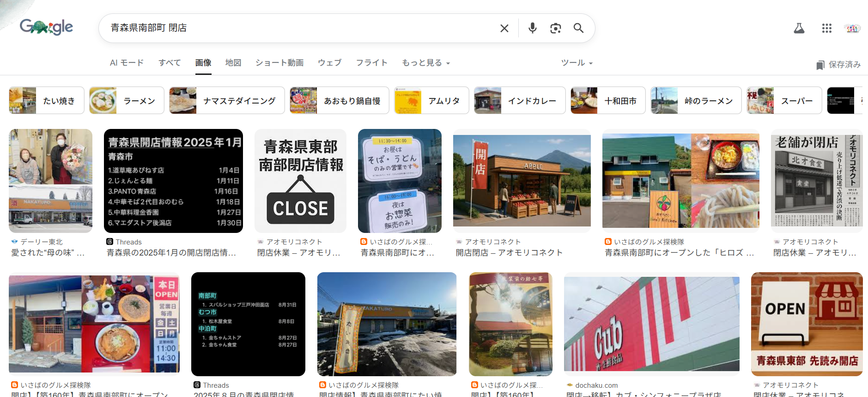The width and height of the screenshot is (868, 397).
Task: Select ナマステダイニング filter chip
Action: [227, 100]
